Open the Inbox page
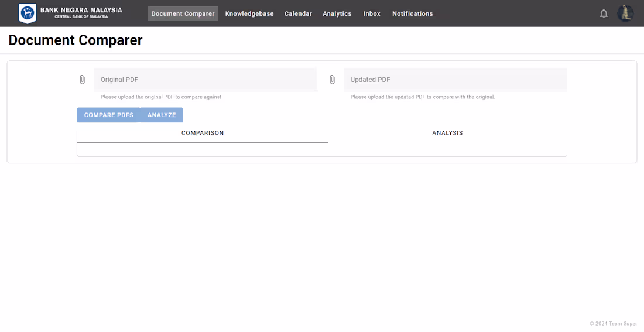Image resolution: width=644 pixels, height=332 pixels. click(x=372, y=13)
